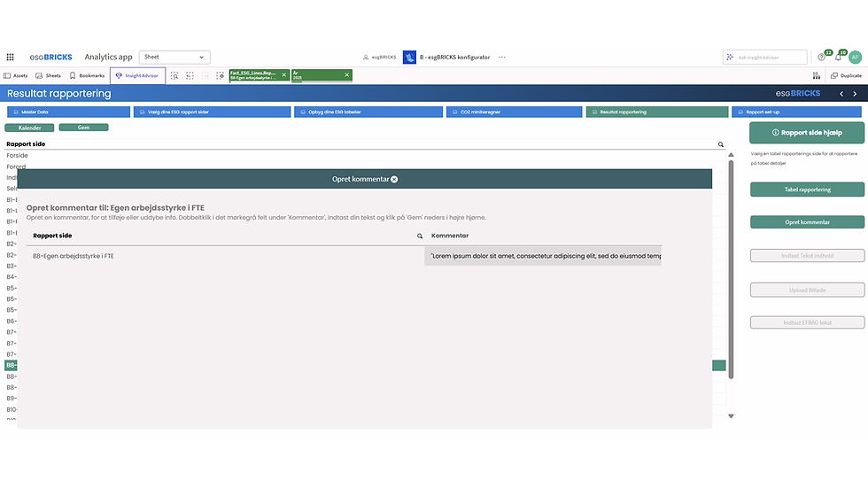Click esgBRICKS space user icon

click(366, 57)
